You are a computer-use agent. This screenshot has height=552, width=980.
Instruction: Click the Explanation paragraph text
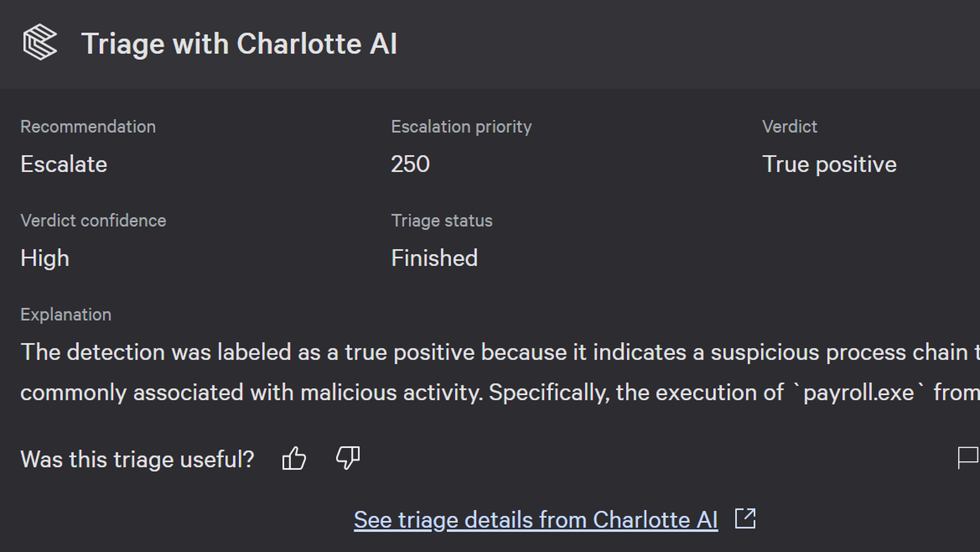pos(500,372)
